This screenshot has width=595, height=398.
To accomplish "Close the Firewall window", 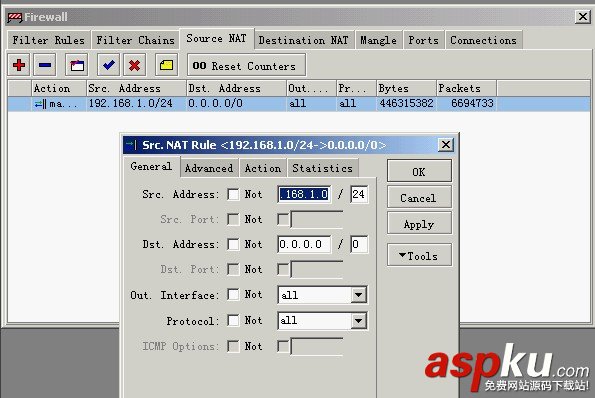I will pyautogui.click(x=582, y=17).
